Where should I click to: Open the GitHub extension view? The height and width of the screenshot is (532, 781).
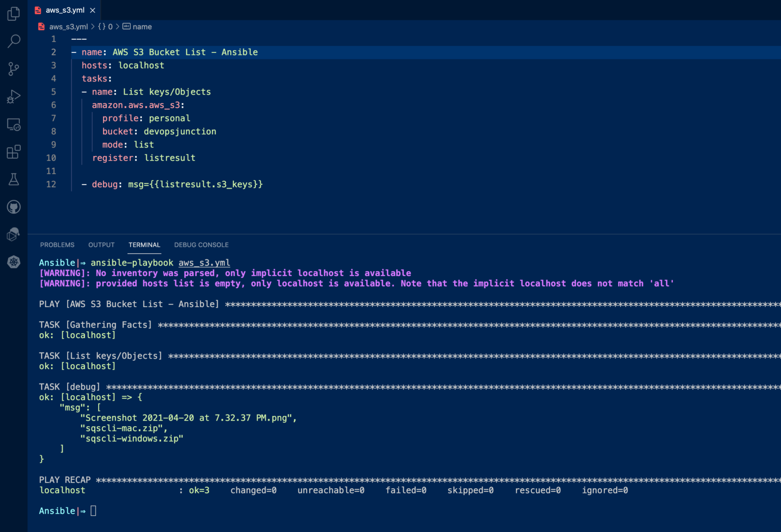click(13, 207)
